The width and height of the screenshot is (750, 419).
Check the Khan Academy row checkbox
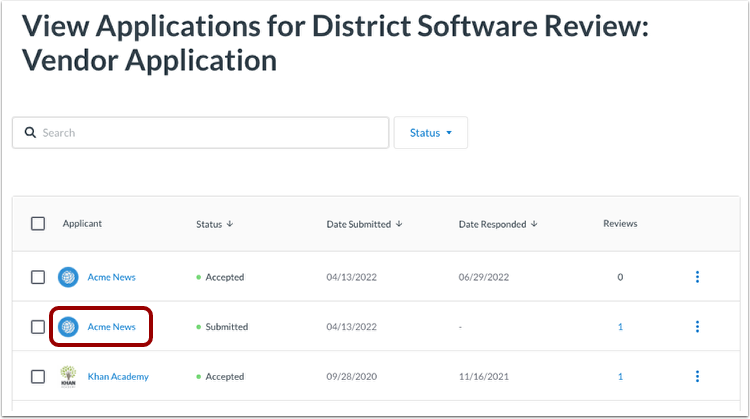point(38,376)
